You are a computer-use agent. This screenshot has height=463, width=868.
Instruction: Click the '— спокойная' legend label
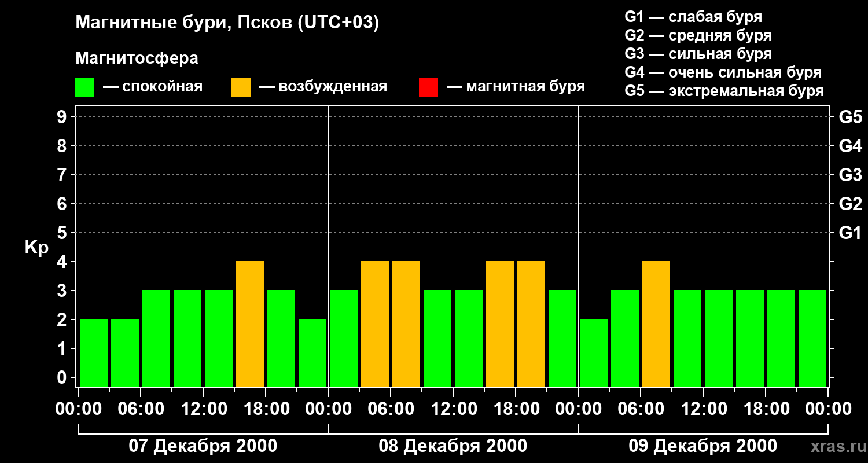pyautogui.click(x=153, y=87)
